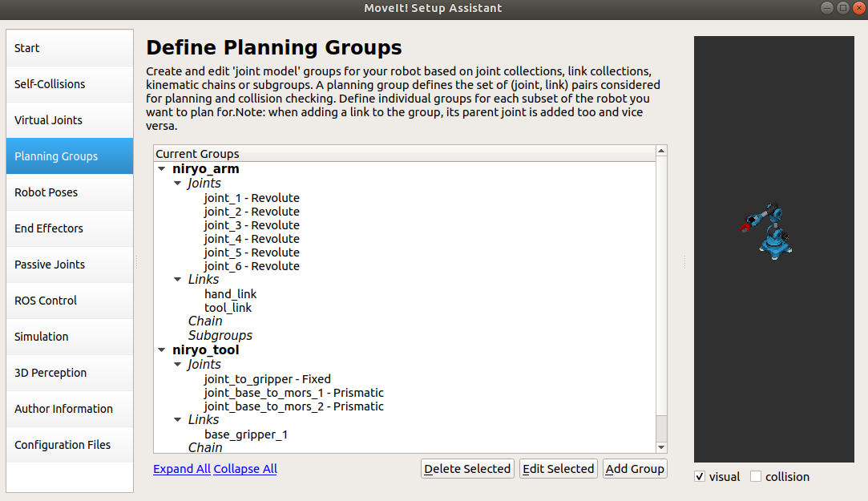
Task: Switch to Robot Poses step
Action: click(x=70, y=192)
